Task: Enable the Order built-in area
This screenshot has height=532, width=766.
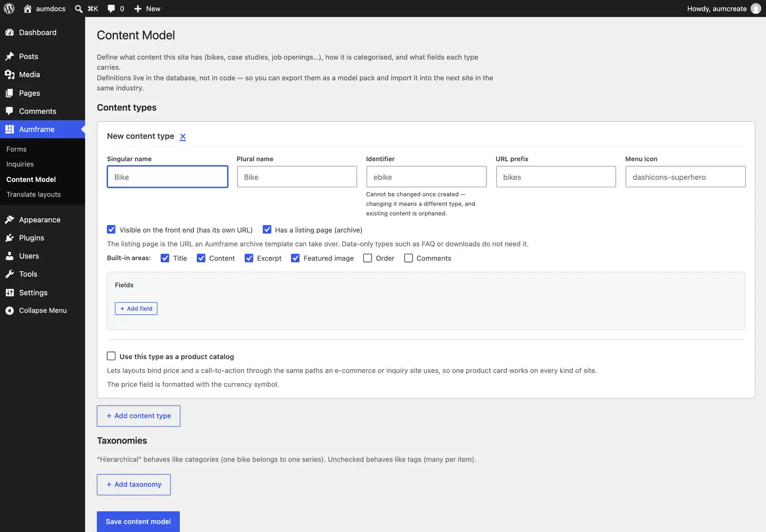Action: pyautogui.click(x=368, y=258)
